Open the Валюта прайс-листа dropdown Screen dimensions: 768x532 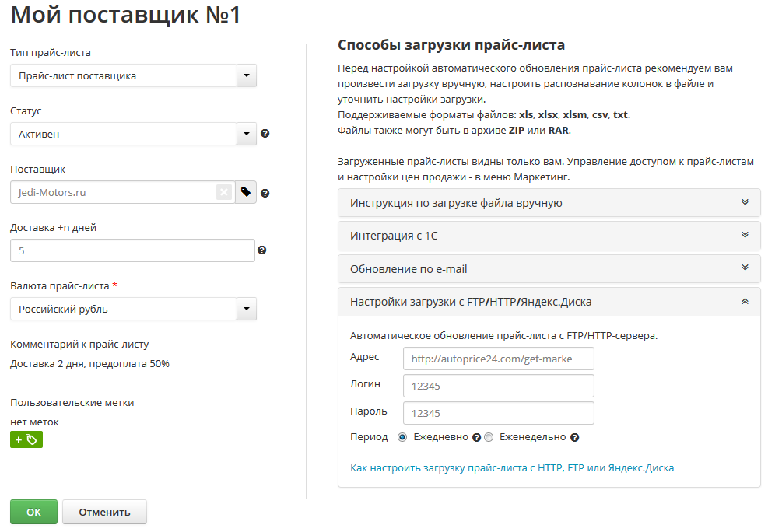246,309
